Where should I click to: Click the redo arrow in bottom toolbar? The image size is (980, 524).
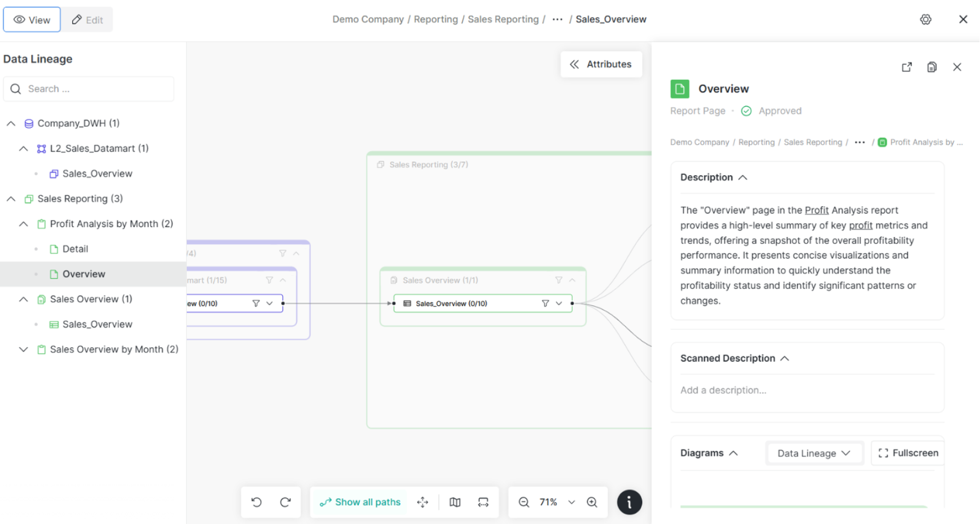(x=285, y=502)
